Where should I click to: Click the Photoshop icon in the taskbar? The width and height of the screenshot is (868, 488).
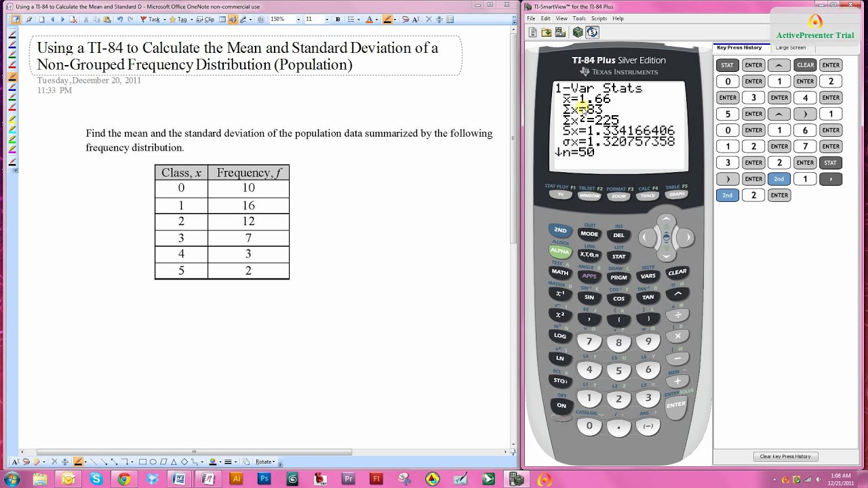point(264,479)
